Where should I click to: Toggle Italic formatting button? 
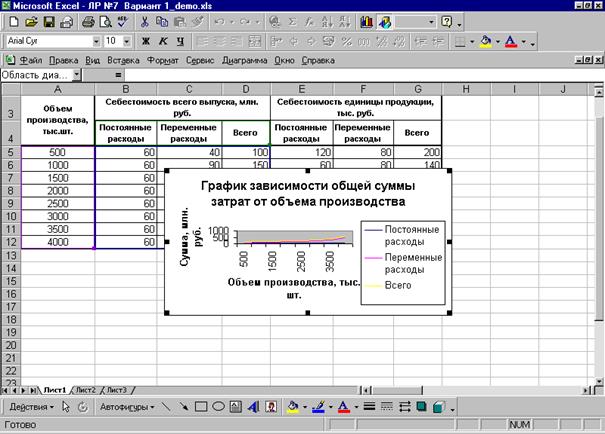[161, 42]
